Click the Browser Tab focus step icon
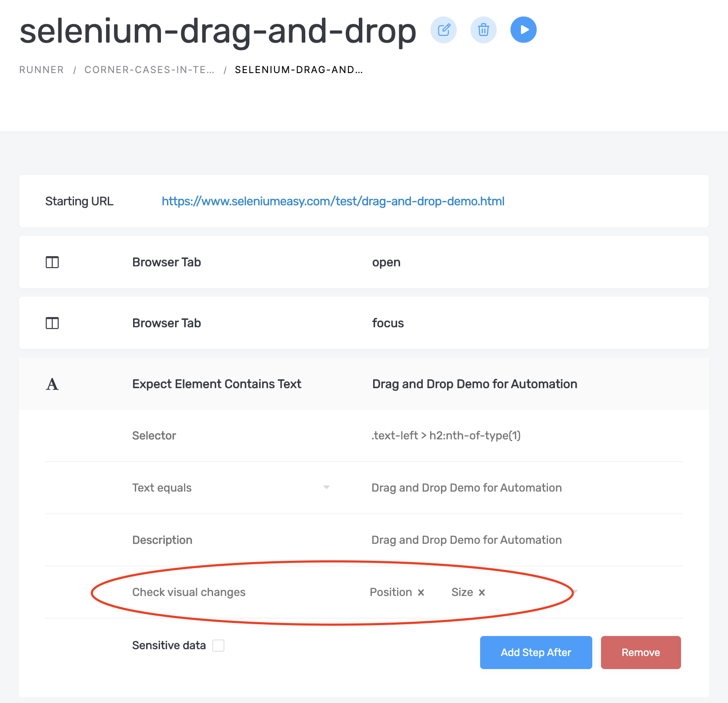The height and width of the screenshot is (703, 728). [52, 323]
